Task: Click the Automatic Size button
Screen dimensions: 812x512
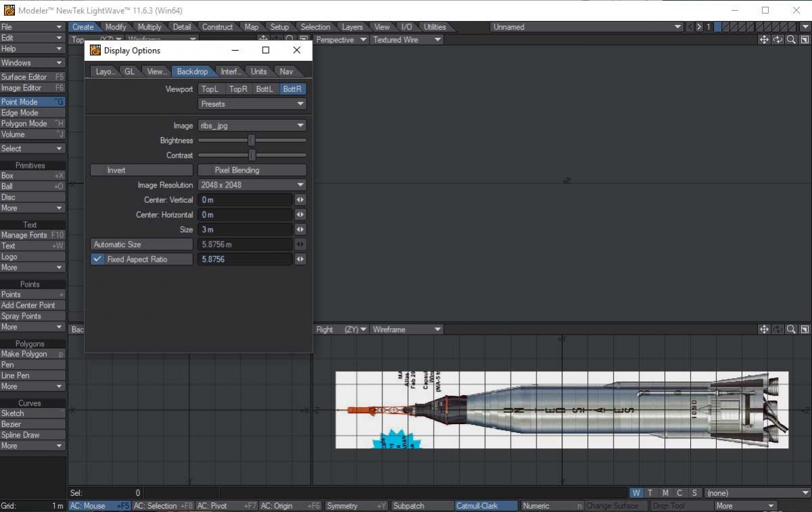Action: pyautogui.click(x=141, y=244)
